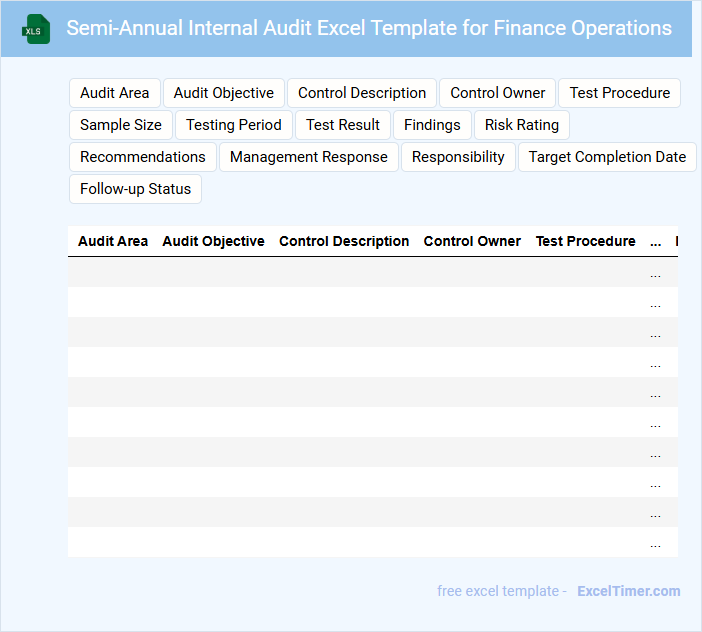Click the Test Result tag
This screenshot has height=632, width=702.
(343, 125)
